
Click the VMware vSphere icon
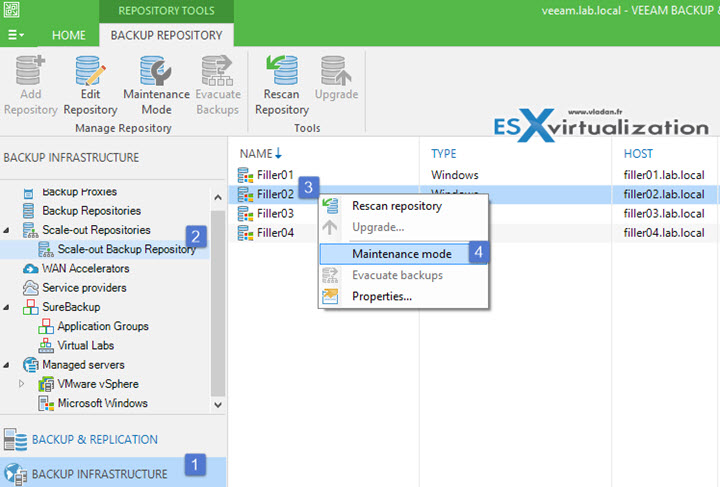(x=46, y=384)
